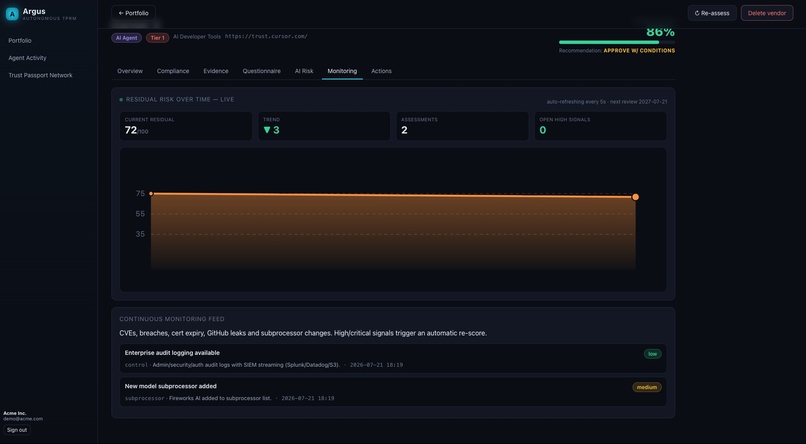The width and height of the screenshot is (806, 444).
Task: Click the 35 axis label
Action: pyautogui.click(x=140, y=234)
